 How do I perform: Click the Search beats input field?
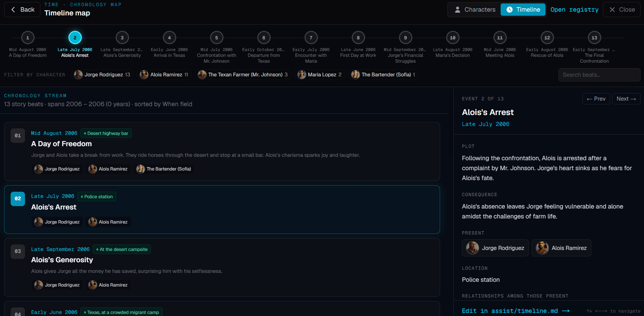(599, 75)
